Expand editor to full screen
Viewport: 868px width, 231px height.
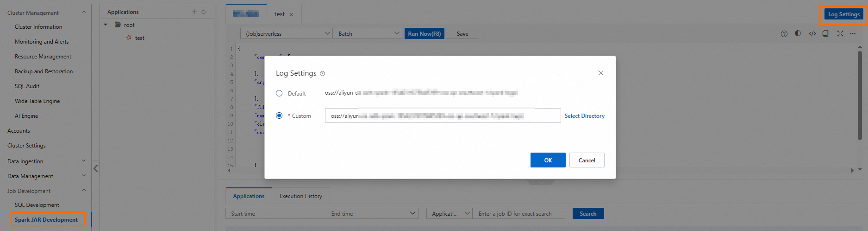pyautogui.click(x=840, y=33)
